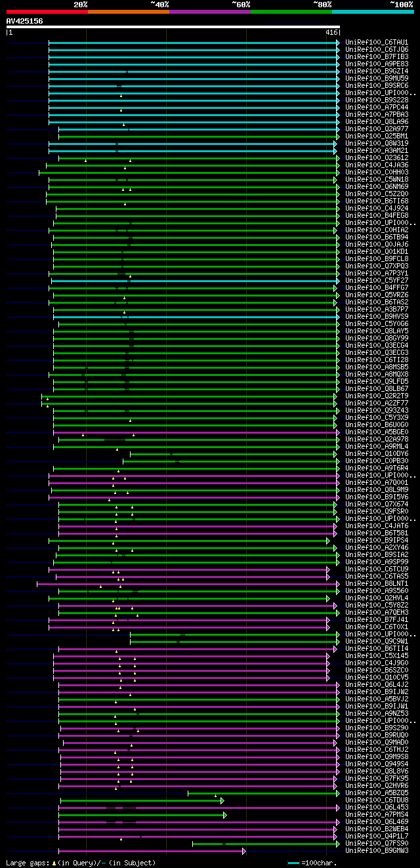Click the UniRef100_C5X145 label
Image resolution: width=420 pixels, height=868 pixels.
pos(377,655)
